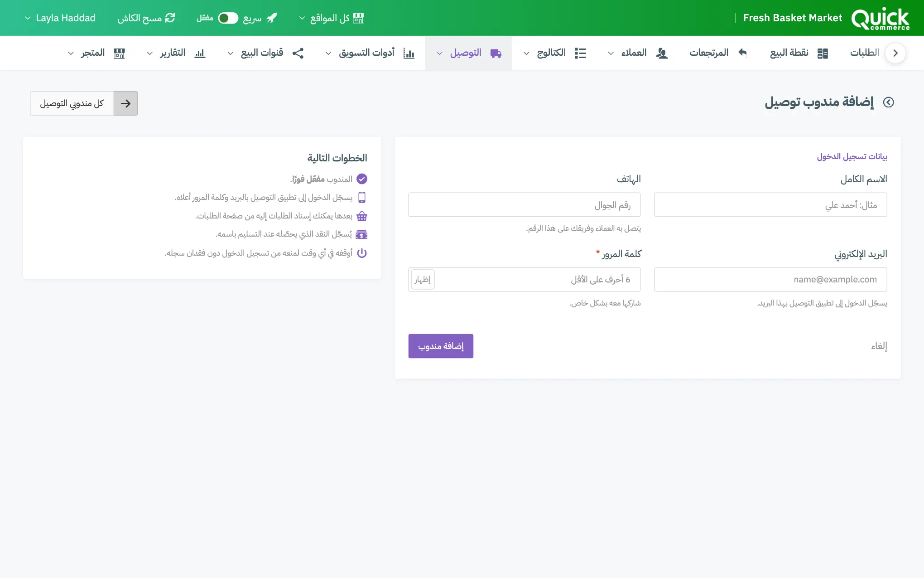
Task: Click the Quick commerce logo
Action: tap(880, 19)
